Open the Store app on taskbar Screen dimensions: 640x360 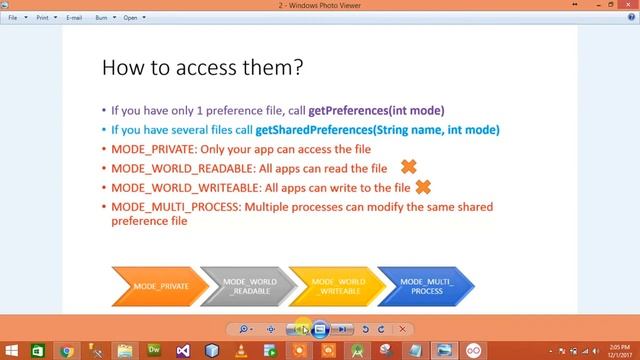point(38,351)
